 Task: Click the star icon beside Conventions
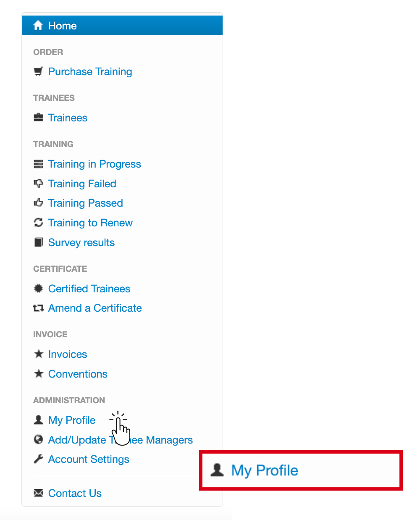coord(38,373)
